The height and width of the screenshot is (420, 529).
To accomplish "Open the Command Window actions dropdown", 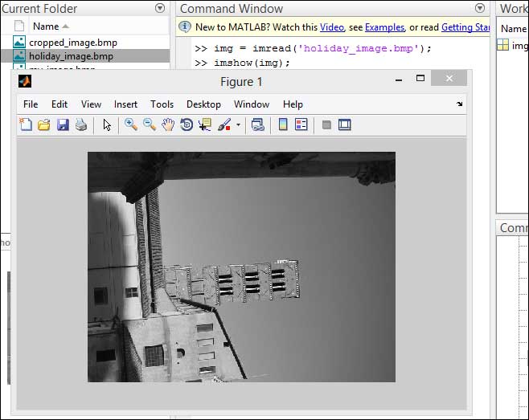I will (480, 9).
